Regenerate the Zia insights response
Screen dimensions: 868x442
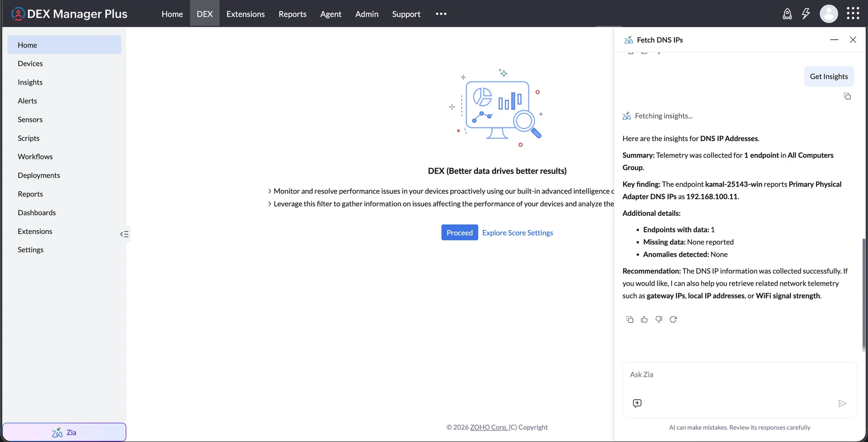click(673, 320)
